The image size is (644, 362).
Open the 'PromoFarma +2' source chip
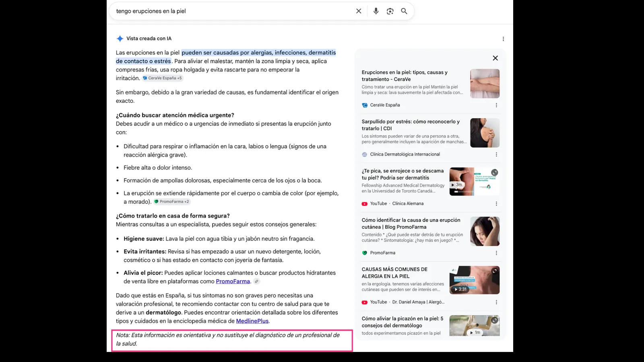[172, 202]
